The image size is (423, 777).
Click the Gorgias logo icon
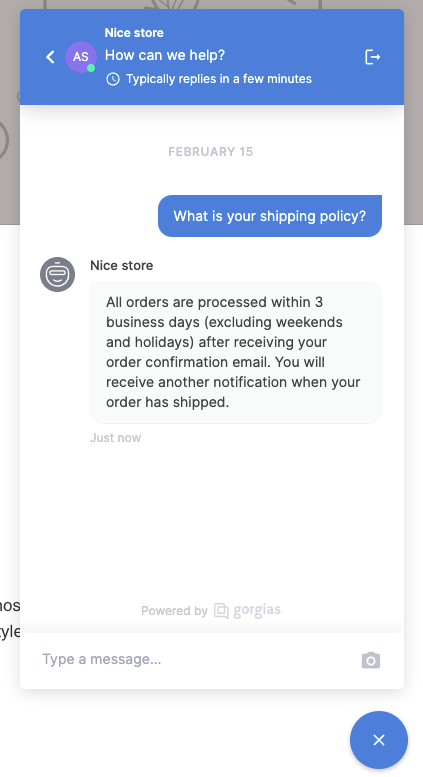point(221,610)
